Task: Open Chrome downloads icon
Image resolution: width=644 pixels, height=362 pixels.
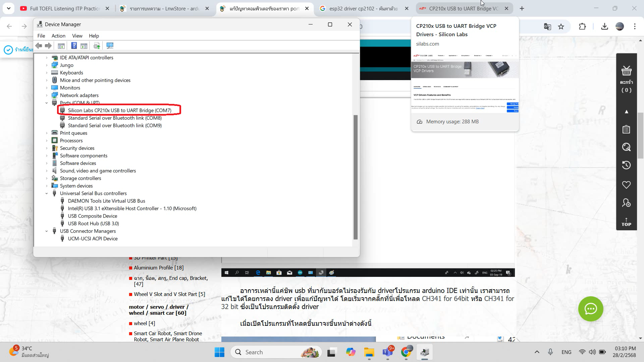Action: click(x=604, y=26)
